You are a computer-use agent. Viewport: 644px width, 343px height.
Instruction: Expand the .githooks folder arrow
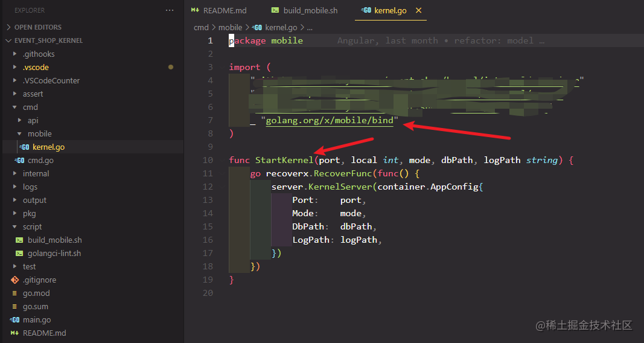click(14, 54)
